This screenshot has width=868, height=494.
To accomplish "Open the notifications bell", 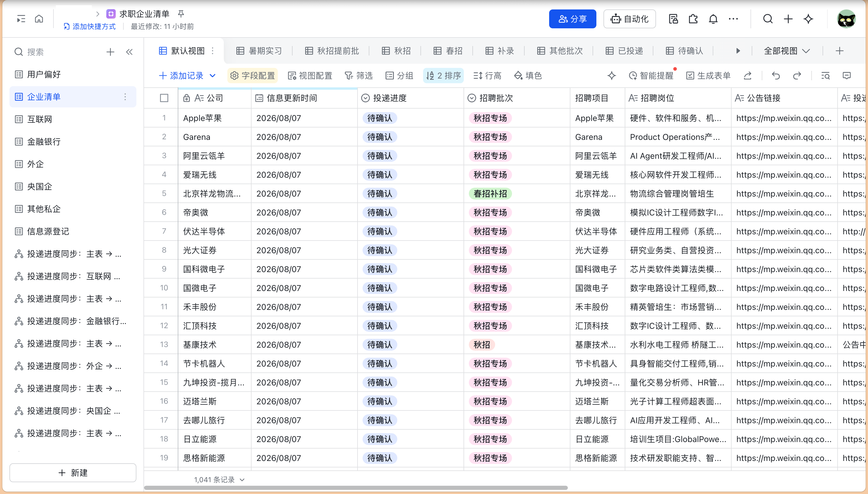I will coord(713,19).
